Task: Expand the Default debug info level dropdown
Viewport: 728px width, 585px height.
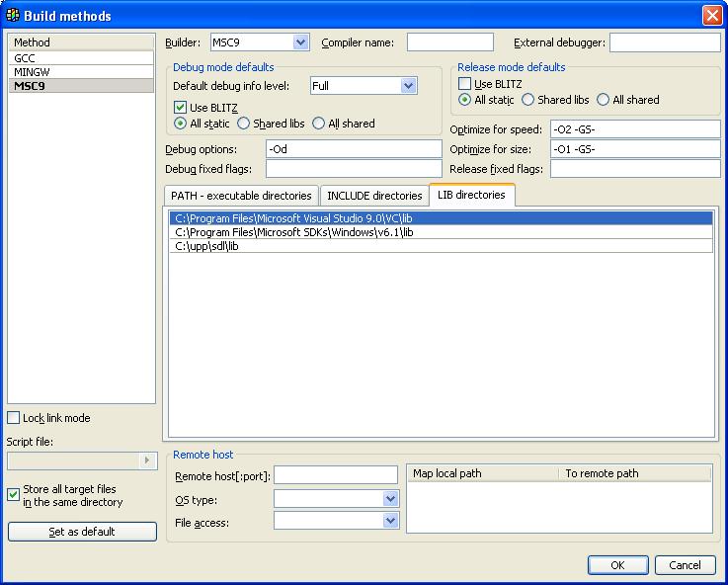Action: (408, 86)
